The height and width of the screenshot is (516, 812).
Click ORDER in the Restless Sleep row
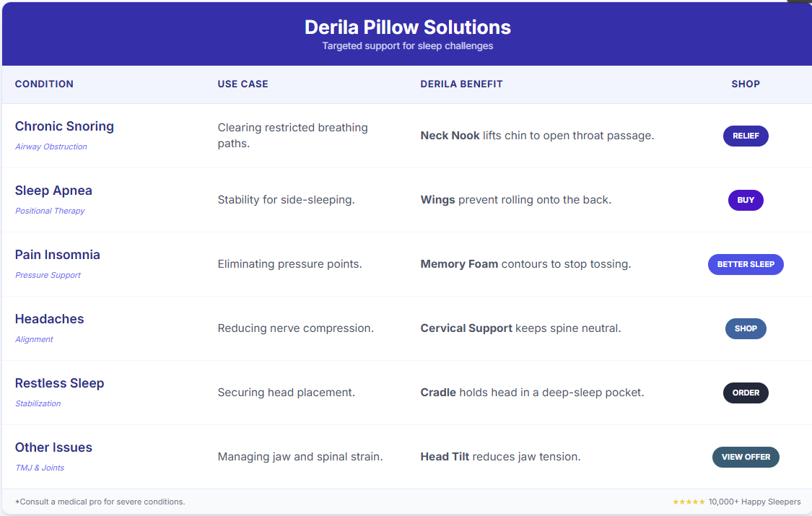[x=746, y=393]
